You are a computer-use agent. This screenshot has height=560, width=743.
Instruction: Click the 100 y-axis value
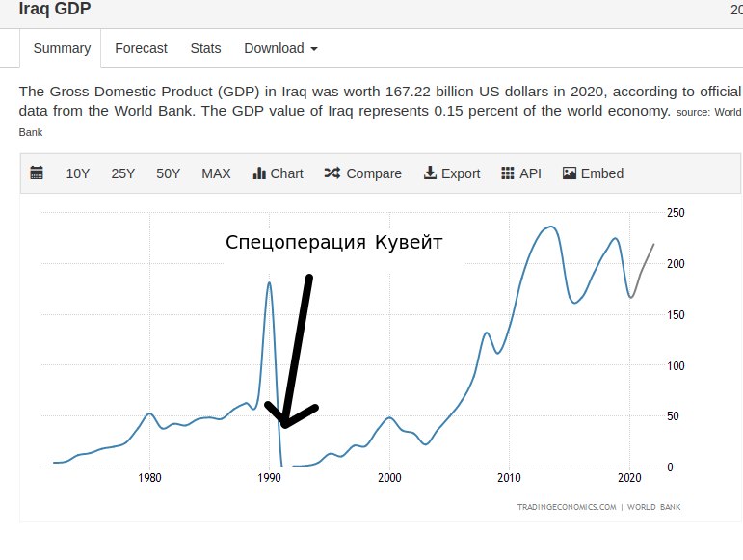tap(676, 365)
